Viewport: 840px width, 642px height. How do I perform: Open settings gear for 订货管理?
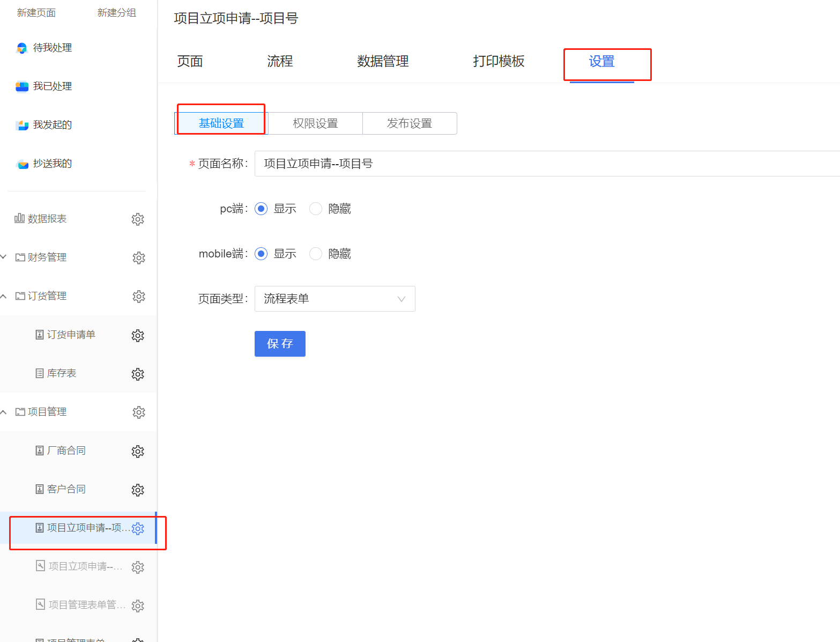point(139,296)
